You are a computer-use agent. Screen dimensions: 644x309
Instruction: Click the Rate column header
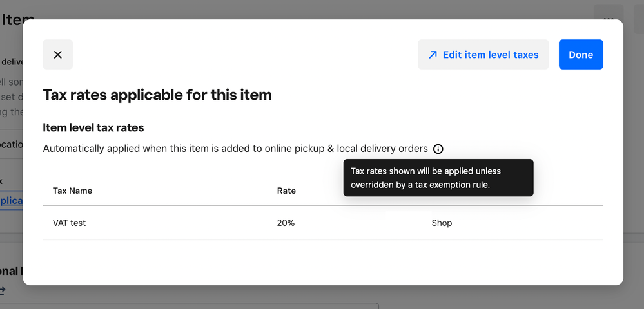click(286, 191)
